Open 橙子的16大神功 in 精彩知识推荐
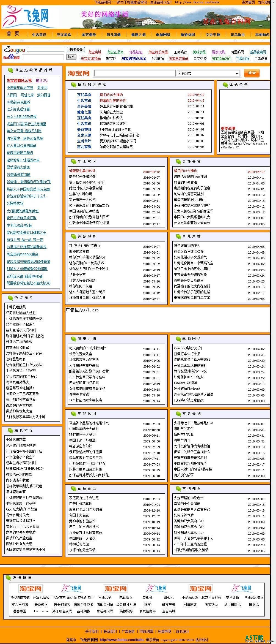Screen dimensions: 276x644 pyautogui.click(x=111, y=95)
